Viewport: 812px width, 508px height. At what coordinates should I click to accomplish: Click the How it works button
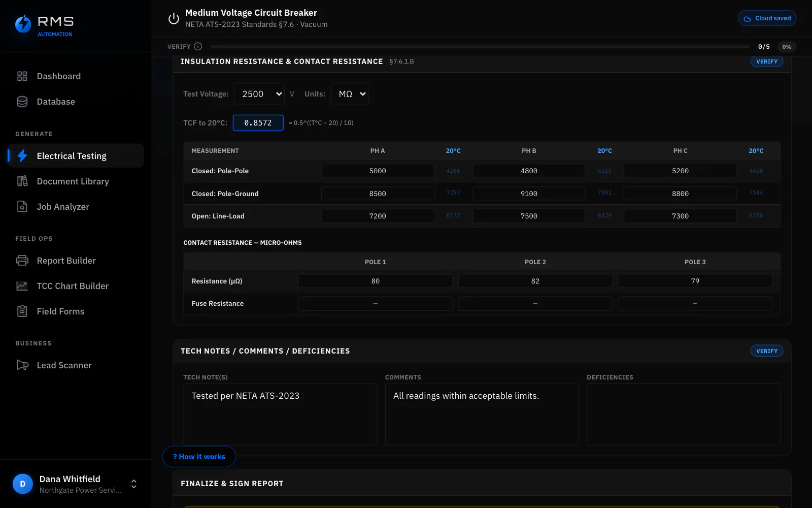[199, 457]
